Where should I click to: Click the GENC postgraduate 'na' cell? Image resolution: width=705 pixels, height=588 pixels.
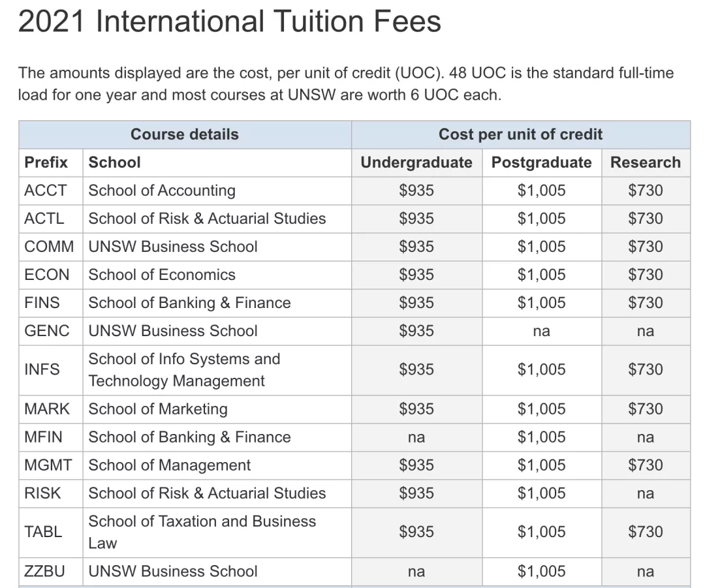[542, 331]
